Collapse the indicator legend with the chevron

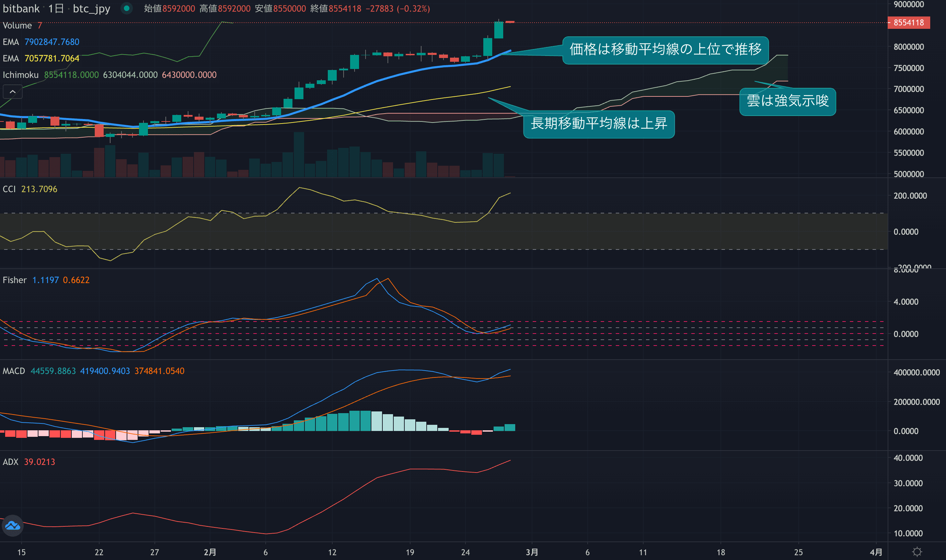click(x=12, y=92)
